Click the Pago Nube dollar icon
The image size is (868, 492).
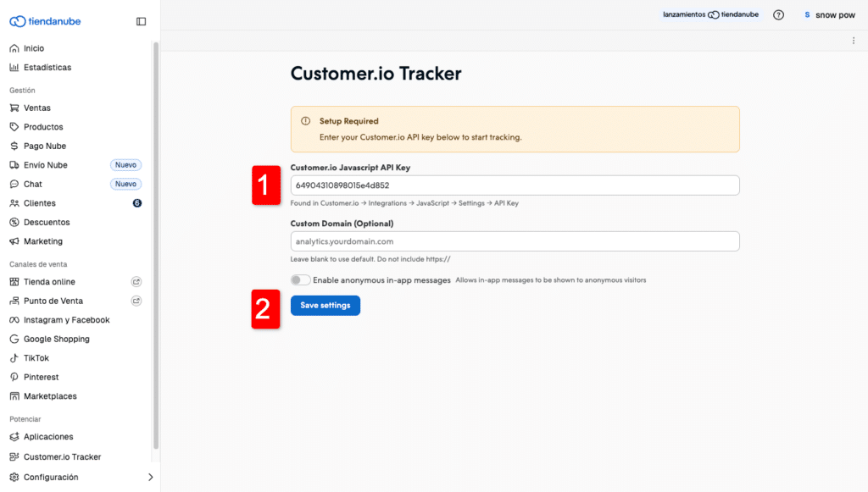coord(14,146)
